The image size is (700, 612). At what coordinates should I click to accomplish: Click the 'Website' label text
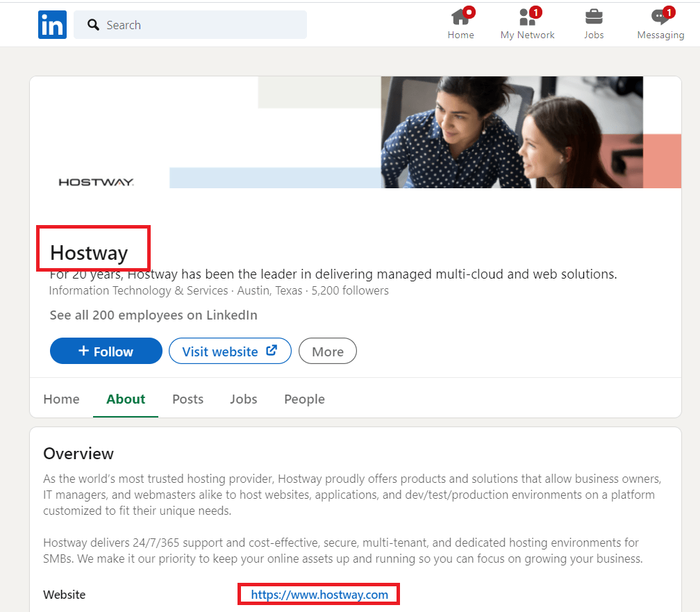click(65, 595)
